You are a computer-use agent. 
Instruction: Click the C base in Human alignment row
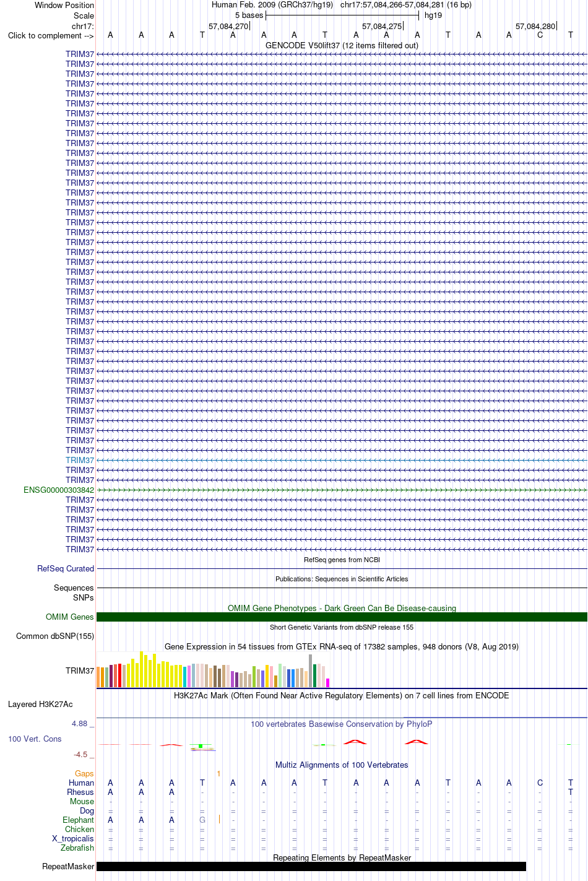[540, 783]
